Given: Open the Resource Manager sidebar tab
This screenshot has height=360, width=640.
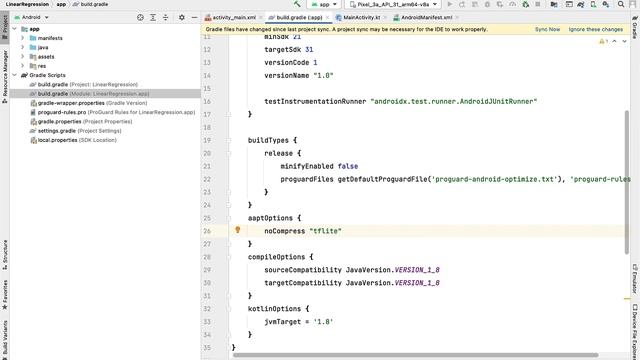Looking at the screenshot, I should pos(5,76).
